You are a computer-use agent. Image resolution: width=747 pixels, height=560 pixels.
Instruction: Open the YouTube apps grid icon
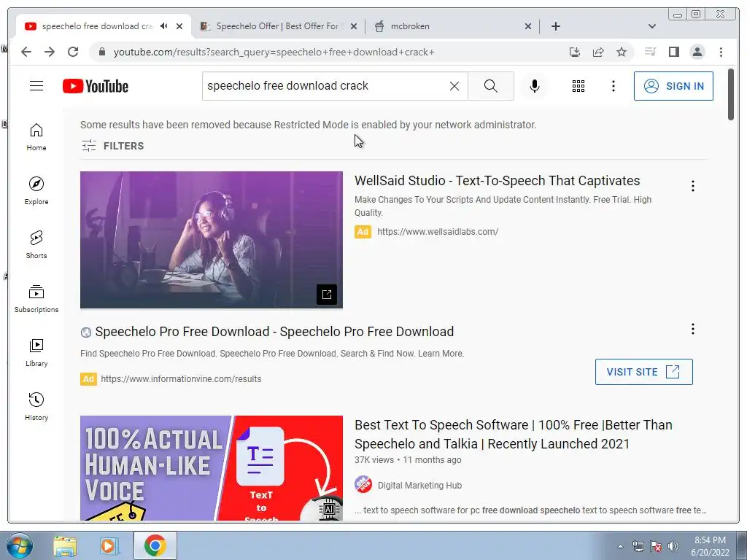(578, 86)
